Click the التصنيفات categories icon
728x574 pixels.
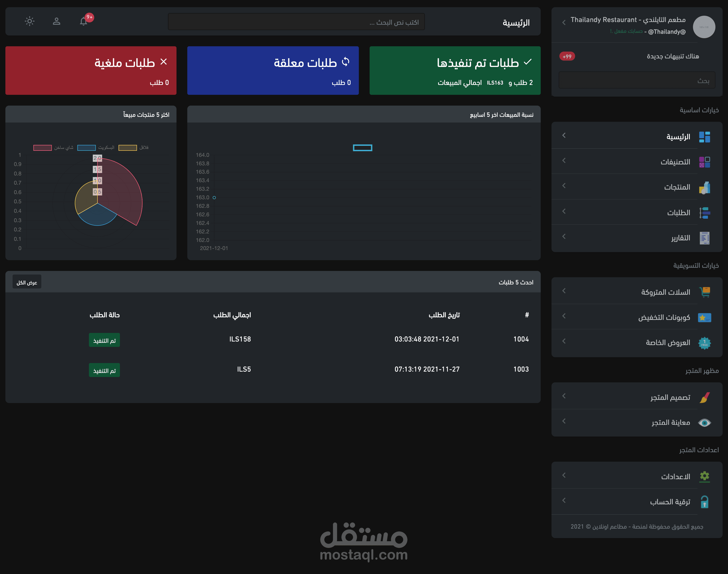pos(704,162)
